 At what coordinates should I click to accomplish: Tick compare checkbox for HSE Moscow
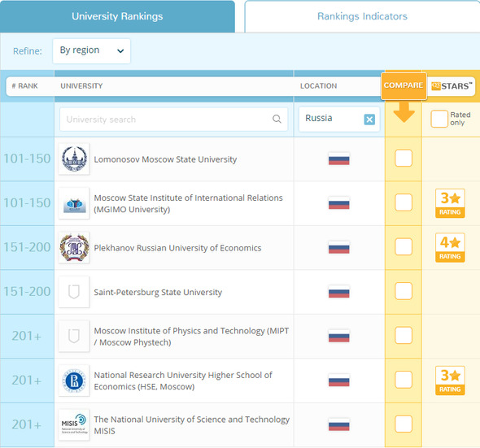(404, 380)
